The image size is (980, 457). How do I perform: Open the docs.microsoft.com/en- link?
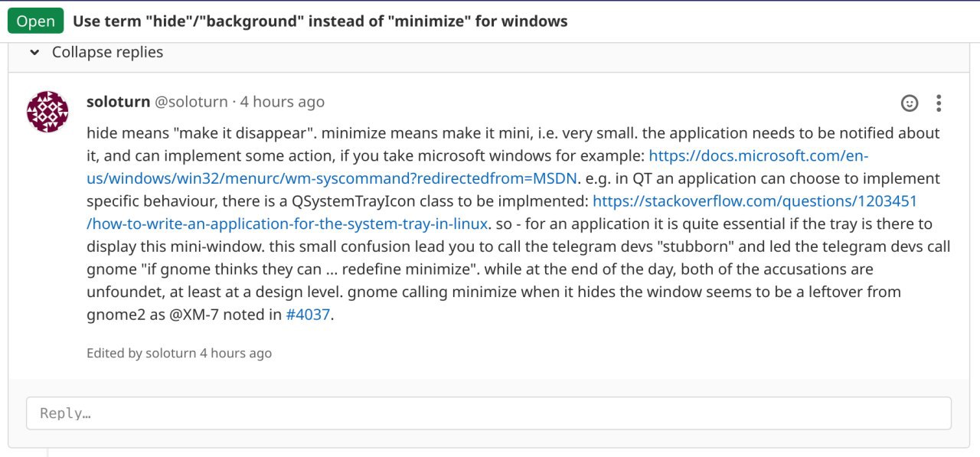[759, 155]
